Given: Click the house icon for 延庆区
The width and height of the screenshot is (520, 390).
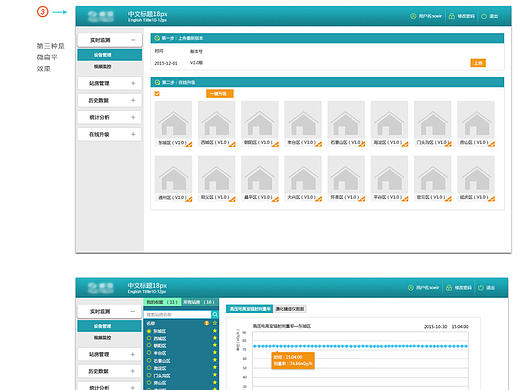Looking at the screenshot, I should [476, 178].
